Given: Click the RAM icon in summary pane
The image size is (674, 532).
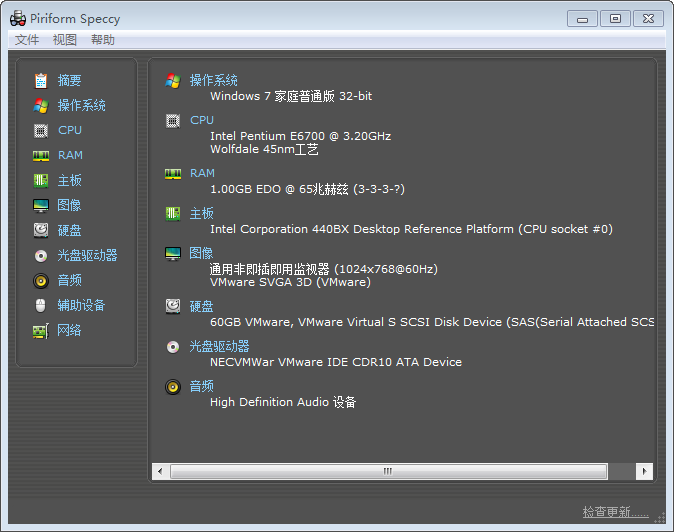Looking at the screenshot, I should pos(173,174).
